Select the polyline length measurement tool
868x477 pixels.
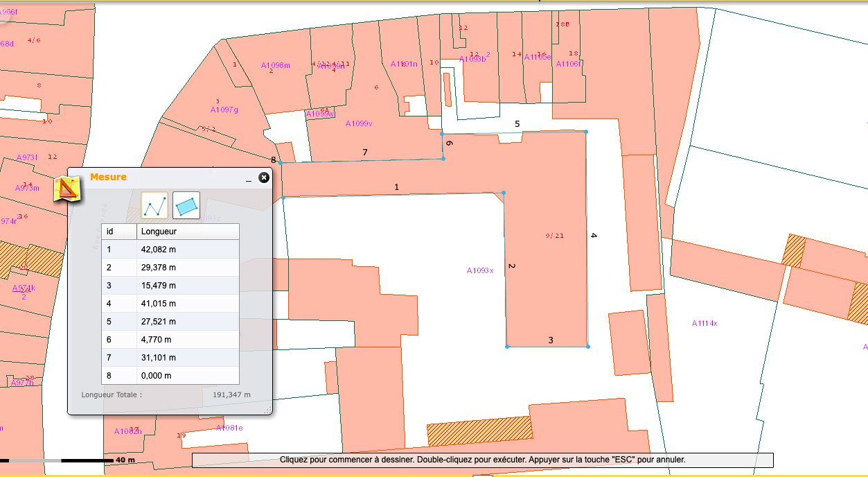[155, 205]
